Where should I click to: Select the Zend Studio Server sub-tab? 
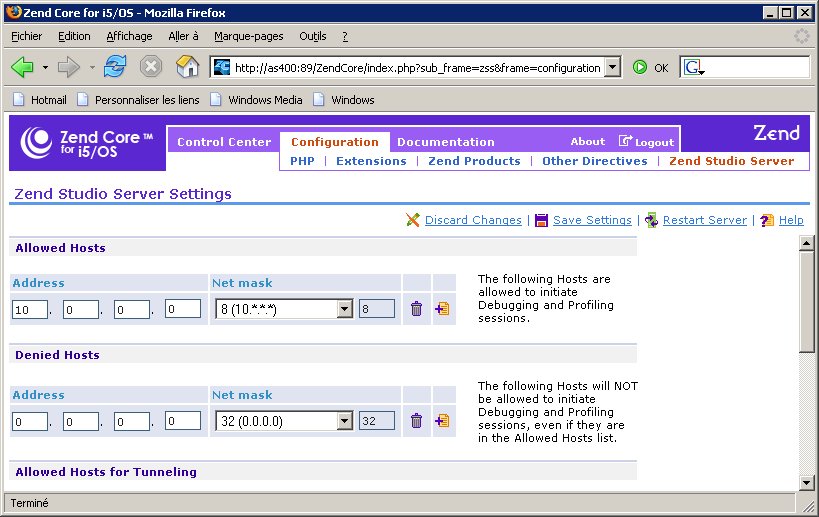click(731, 161)
